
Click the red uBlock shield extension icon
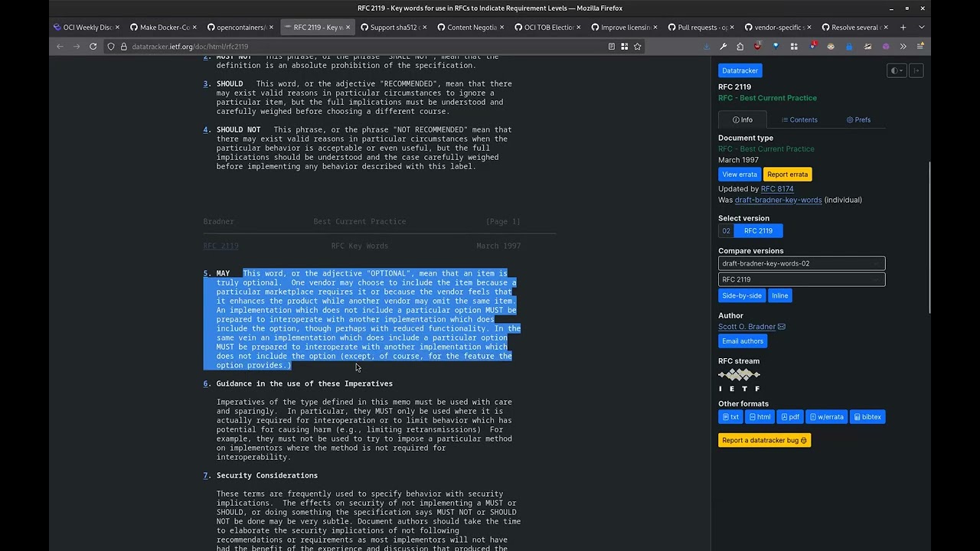(x=757, y=47)
